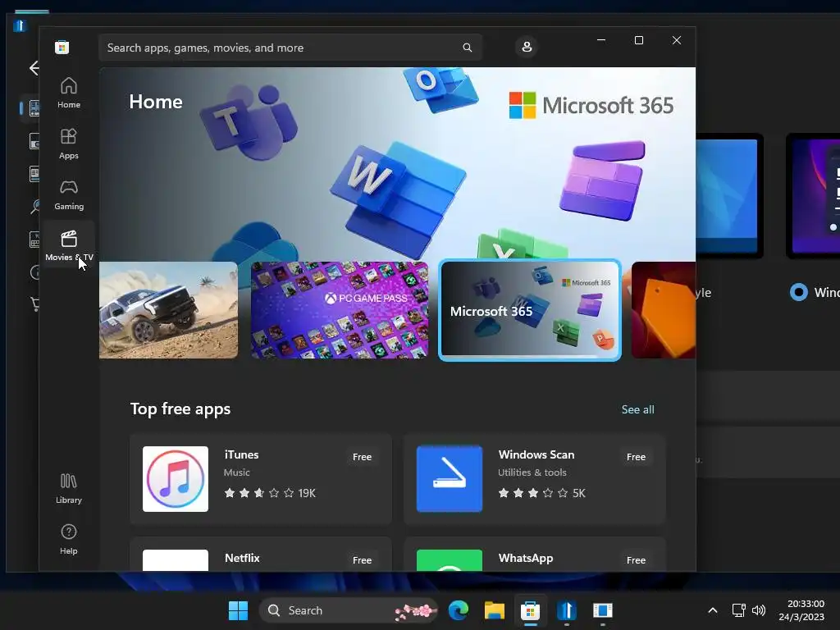Click the iTunes app title text
This screenshot has width=840, height=630.
coord(242,454)
